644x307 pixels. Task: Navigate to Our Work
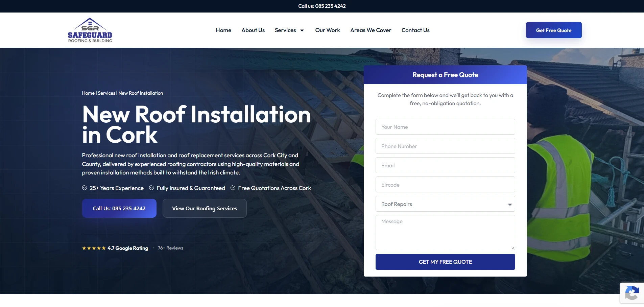[x=328, y=30]
